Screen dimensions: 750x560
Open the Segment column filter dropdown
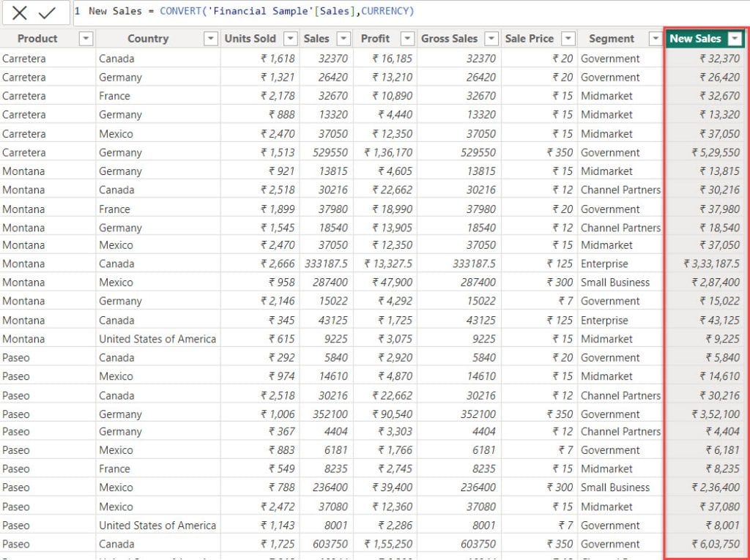pos(656,39)
